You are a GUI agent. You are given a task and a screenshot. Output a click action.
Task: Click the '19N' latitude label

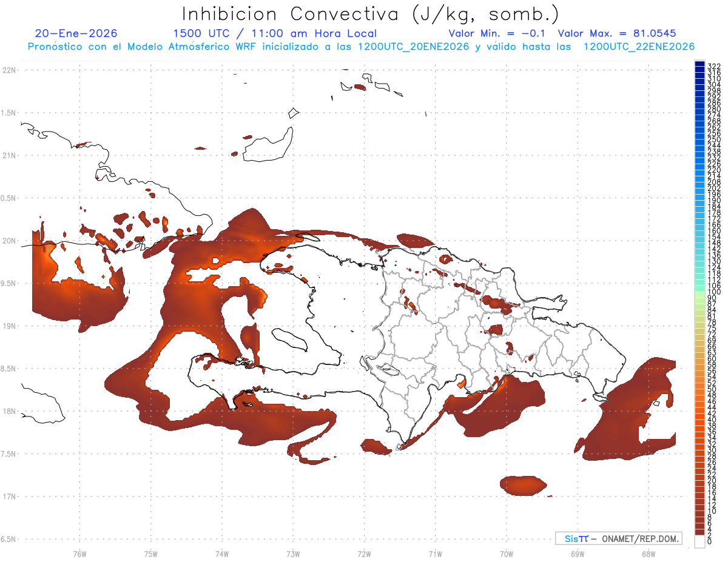9,326
